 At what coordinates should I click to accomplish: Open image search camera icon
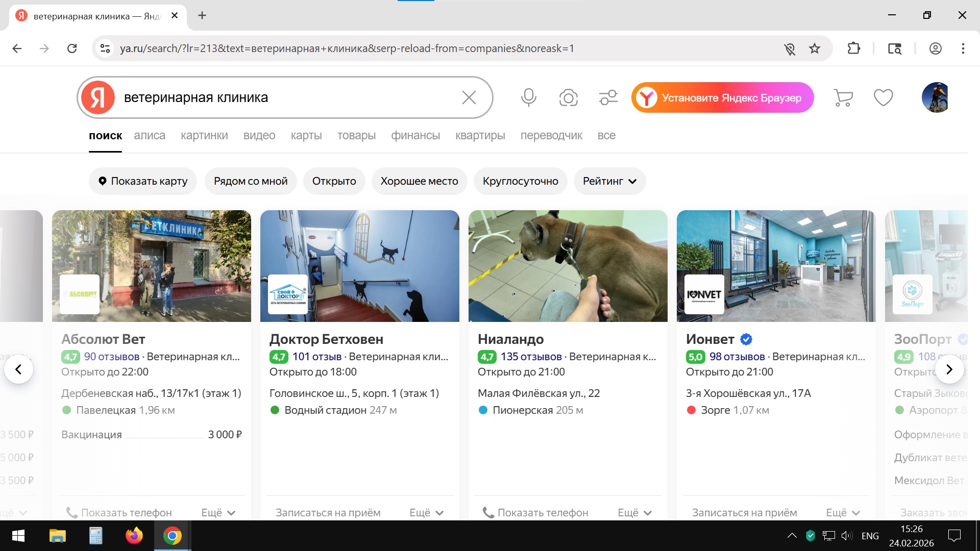(568, 97)
